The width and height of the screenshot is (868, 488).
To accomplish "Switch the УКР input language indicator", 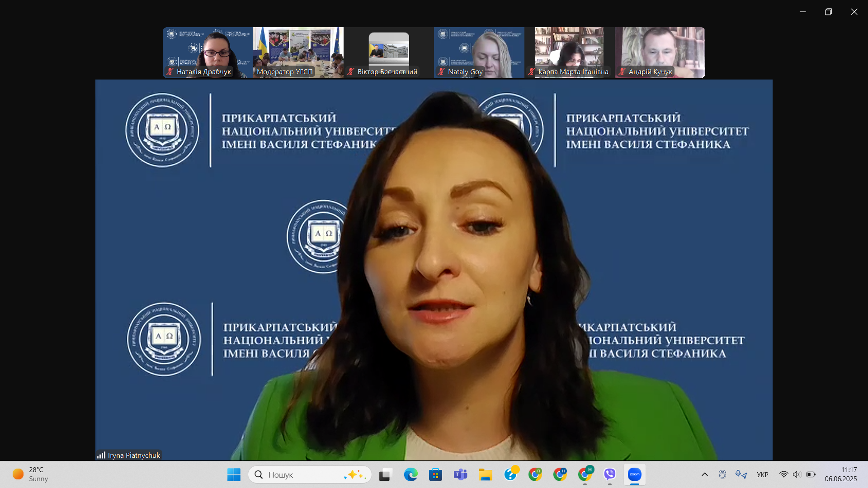I will [762, 474].
